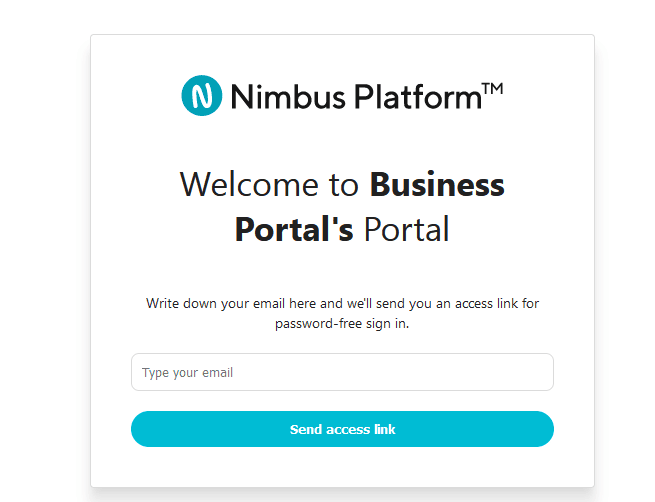655x502 pixels.
Task: Click empty card area beneath teal button
Action: pyautogui.click(x=342, y=467)
